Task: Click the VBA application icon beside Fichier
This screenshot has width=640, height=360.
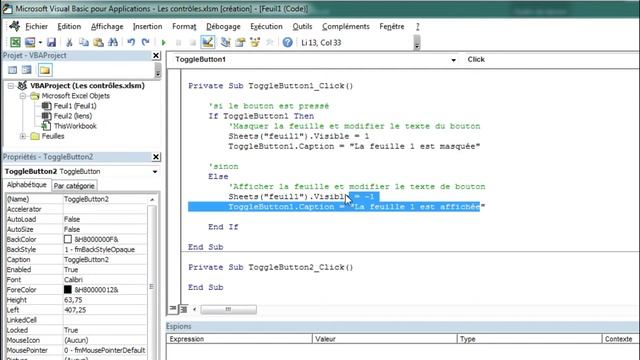Action: (15, 27)
